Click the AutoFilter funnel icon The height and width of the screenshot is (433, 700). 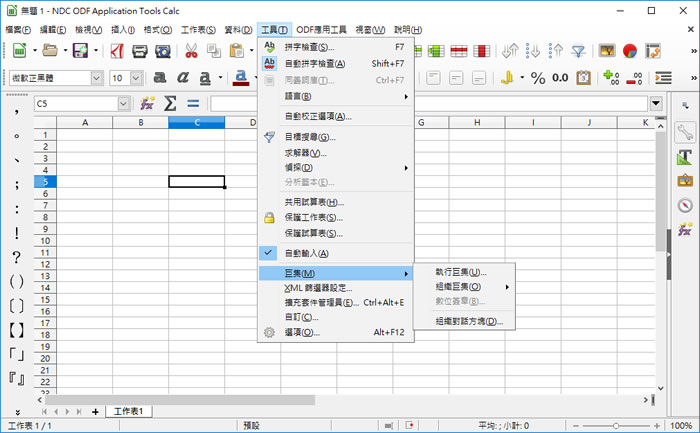point(578,51)
